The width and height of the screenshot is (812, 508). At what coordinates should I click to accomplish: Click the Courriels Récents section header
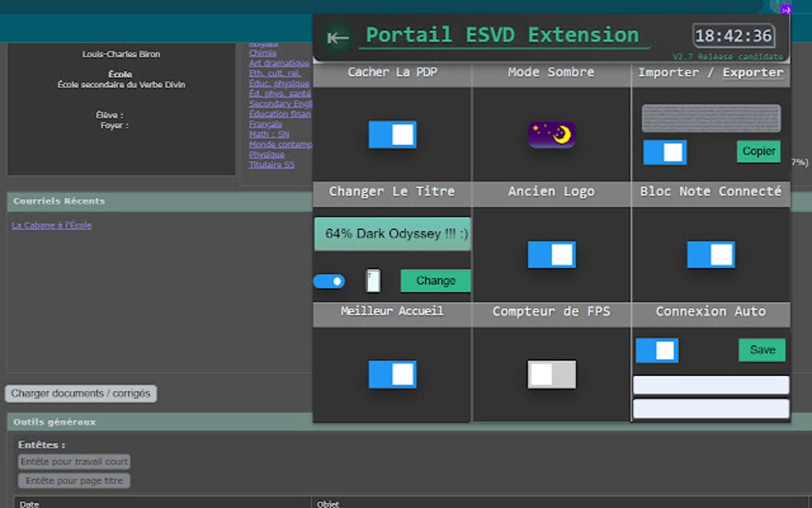(59, 201)
